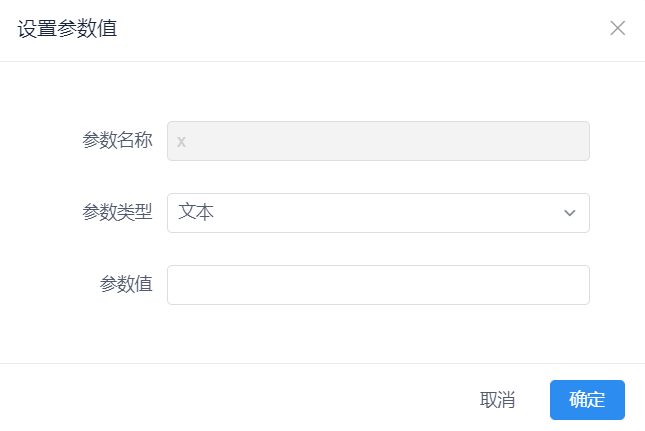Confirm the parameter with blue 确定 button
This screenshot has width=645, height=431.
(587, 400)
